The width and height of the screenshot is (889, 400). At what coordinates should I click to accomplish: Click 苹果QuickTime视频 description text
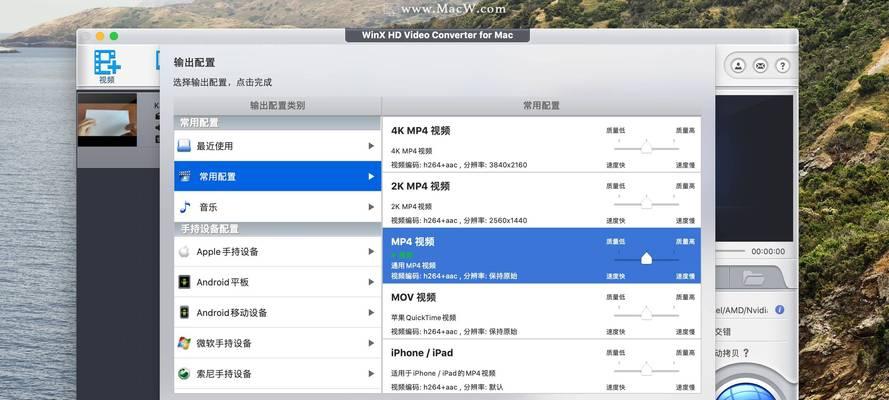click(x=424, y=318)
